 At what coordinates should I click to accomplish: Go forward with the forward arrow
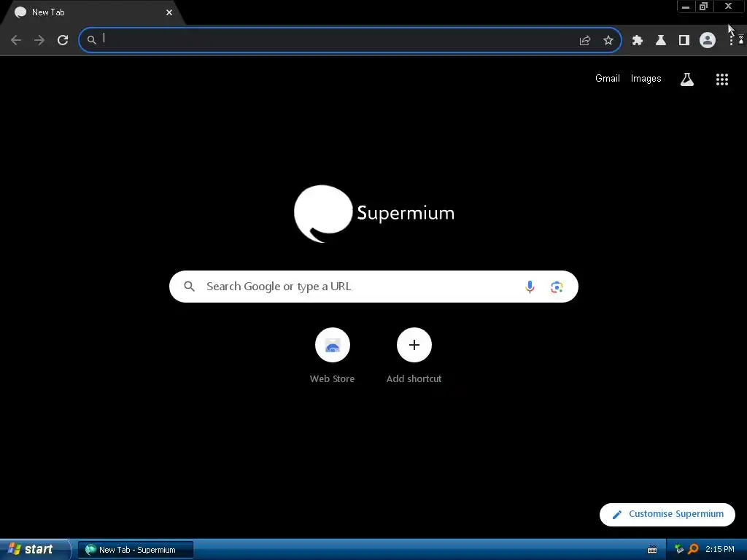[x=39, y=40]
